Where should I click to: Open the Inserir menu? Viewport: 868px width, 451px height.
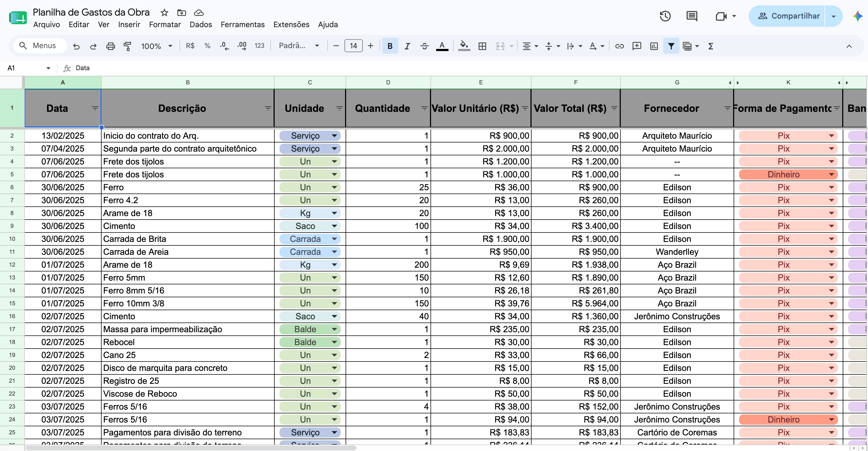pyautogui.click(x=129, y=25)
